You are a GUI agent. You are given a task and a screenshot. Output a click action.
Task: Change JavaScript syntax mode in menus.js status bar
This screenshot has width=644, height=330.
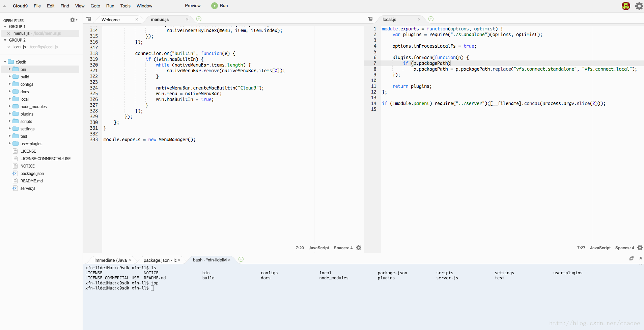[x=318, y=248]
